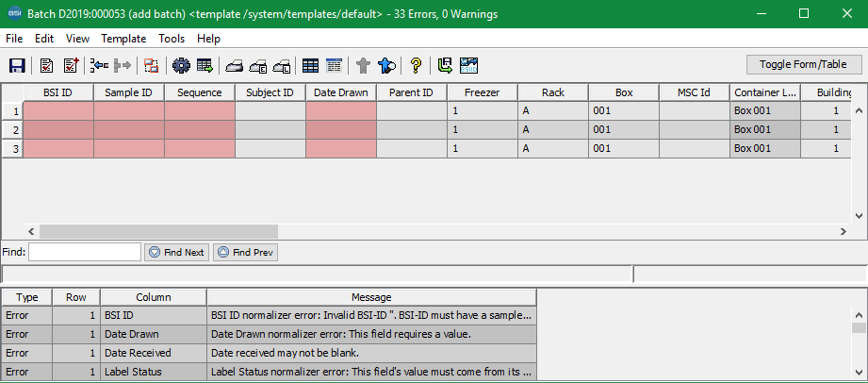Click the Toggle Form/Table button

[x=804, y=64]
